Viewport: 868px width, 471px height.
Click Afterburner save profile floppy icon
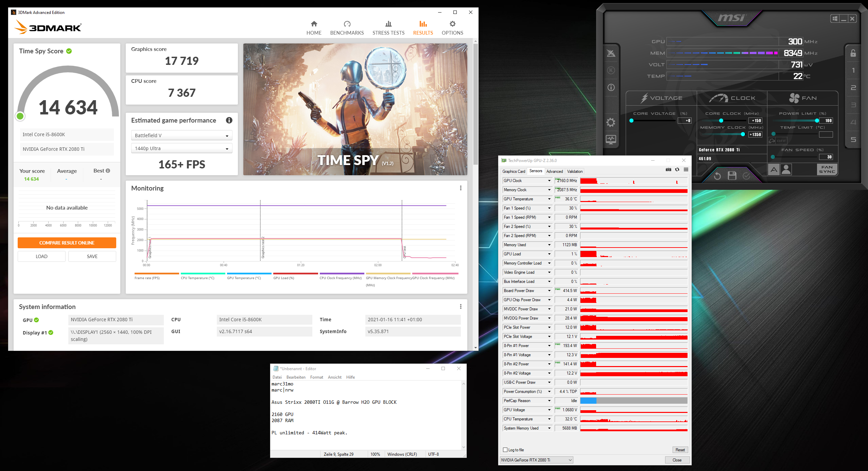732,176
